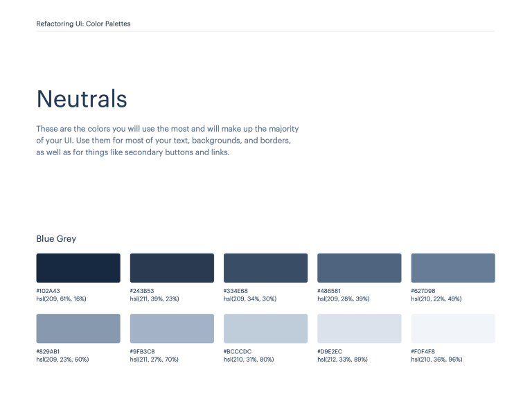Choose the #D9E2EC pale swatch
The height and width of the screenshot is (399, 532).
(x=359, y=328)
